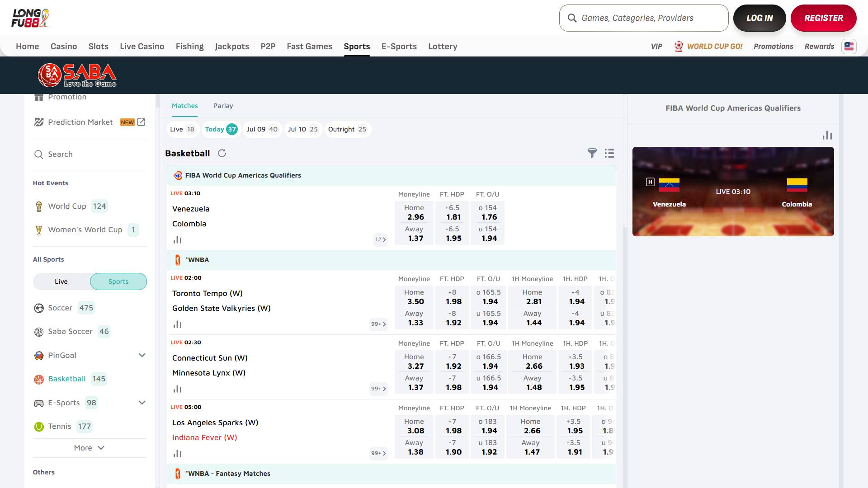Viewport: 868px width, 488px height.
Task: Click the SABA sports logo
Action: [77, 75]
